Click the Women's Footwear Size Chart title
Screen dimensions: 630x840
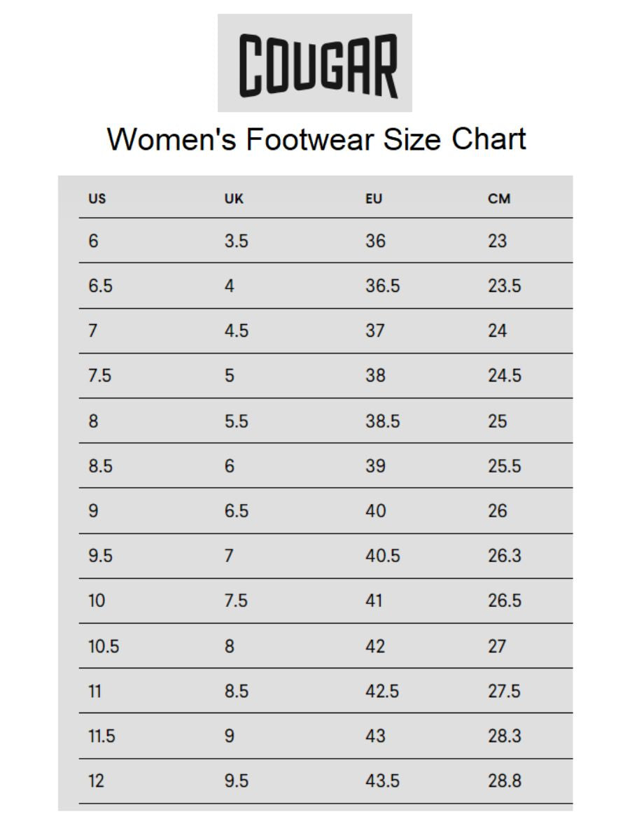pos(316,139)
